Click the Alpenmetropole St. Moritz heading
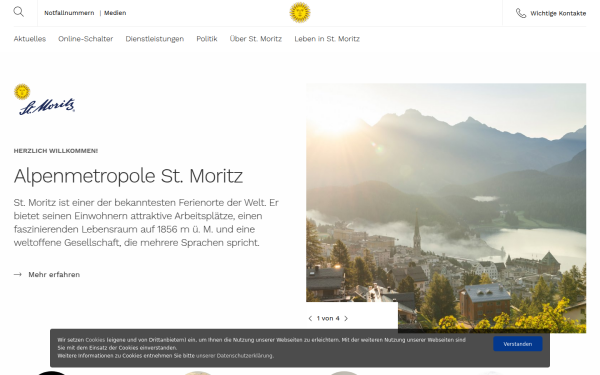This screenshot has width=600, height=375. coord(128,176)
